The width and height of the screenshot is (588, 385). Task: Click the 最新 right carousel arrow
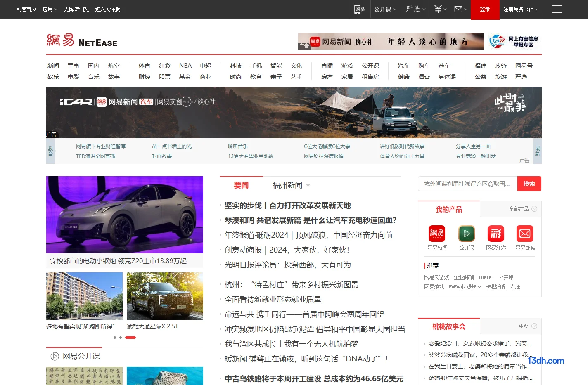click(538, 151)
